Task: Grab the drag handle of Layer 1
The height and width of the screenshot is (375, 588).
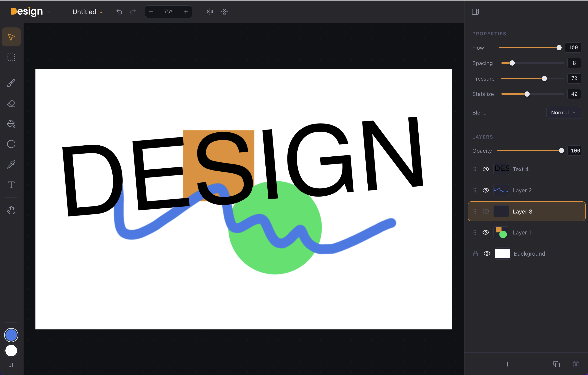Action: 475,232
